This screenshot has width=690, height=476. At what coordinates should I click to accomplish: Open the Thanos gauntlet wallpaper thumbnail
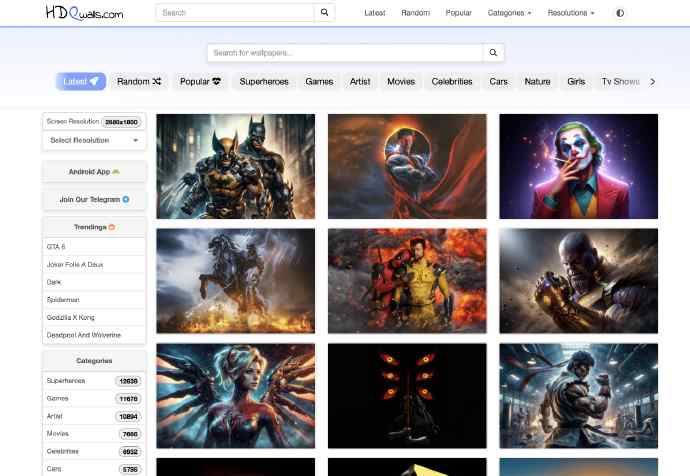[x=578, y=281]
